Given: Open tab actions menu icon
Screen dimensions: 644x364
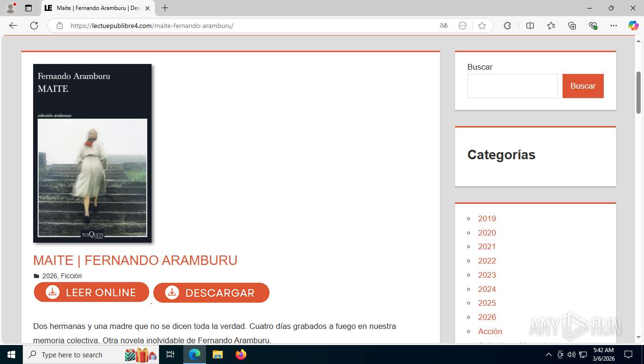Looking at the screenshot, I should pos(28,8).
